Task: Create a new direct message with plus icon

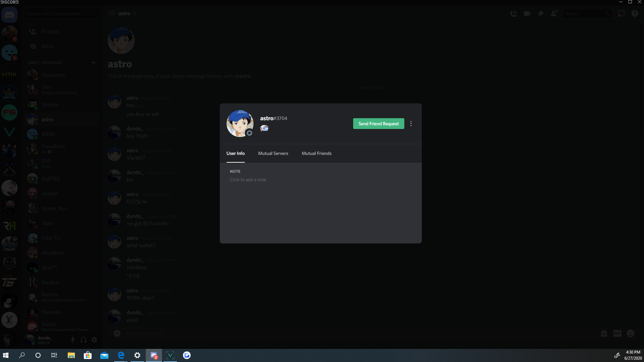Action: (x=94, y=63)
